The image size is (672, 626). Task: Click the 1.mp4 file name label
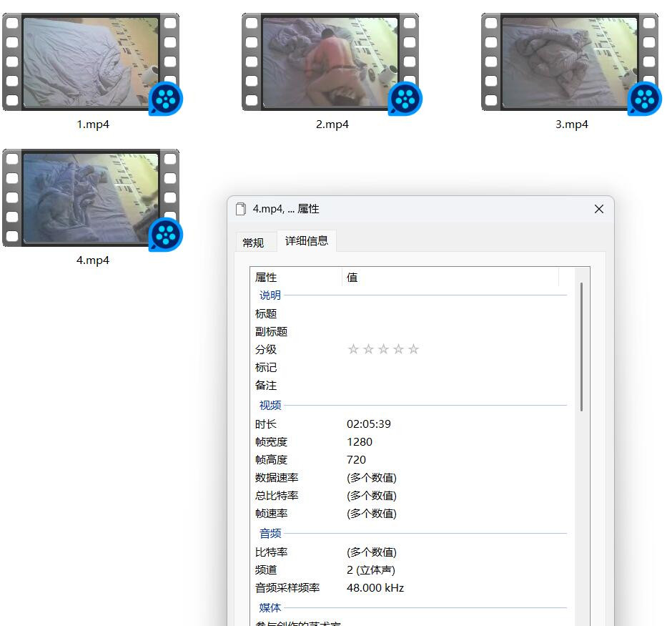tap(93, 124)
